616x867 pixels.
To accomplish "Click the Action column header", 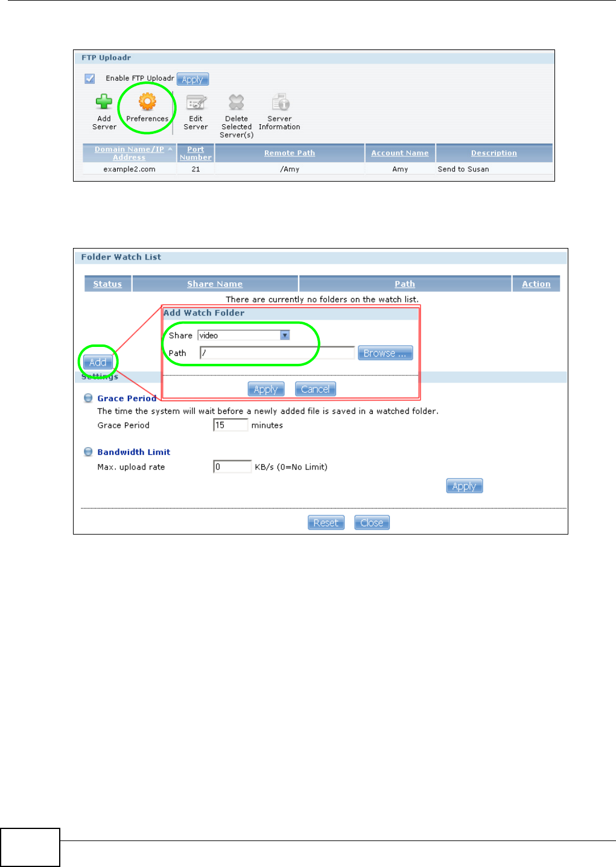I will [536, 284].
